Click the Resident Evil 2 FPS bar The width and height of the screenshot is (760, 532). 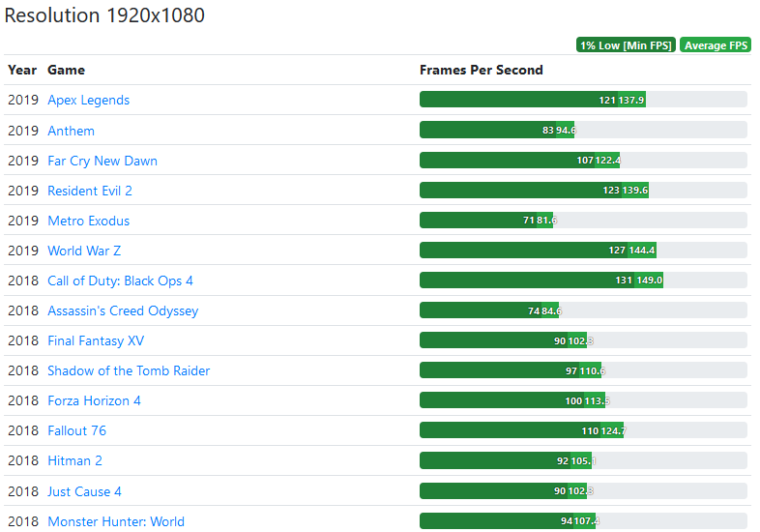click(x=583, y=191)
